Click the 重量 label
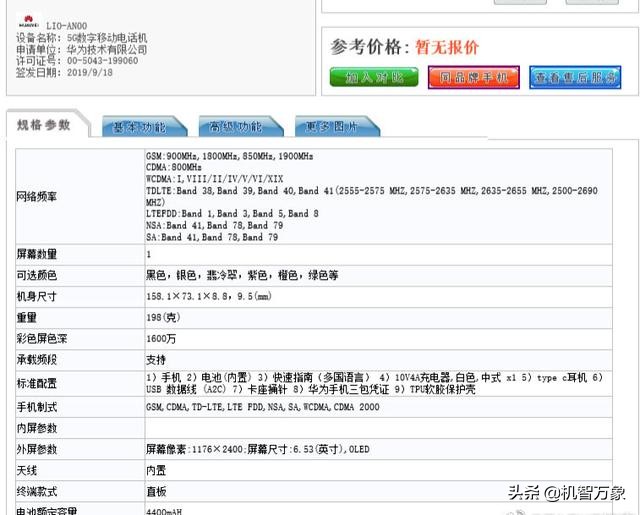The image size is (640, 515). (x=27, y=317)
